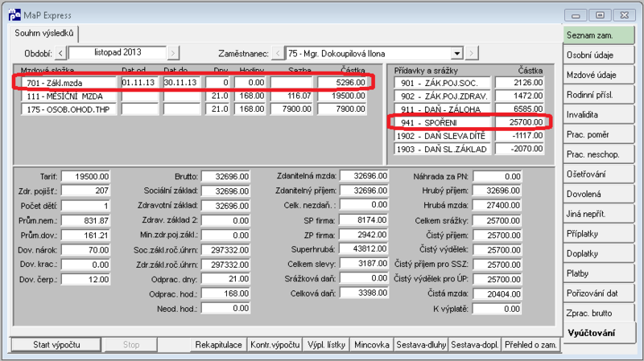Click the Celková daň value field
Screen dimensions: 644x361
click(x=364, y=293)
